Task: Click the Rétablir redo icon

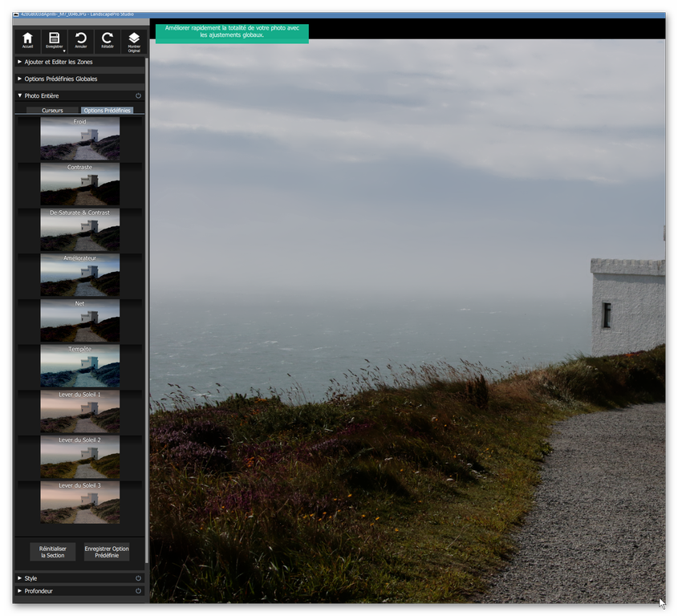Action: pos(107,40)
